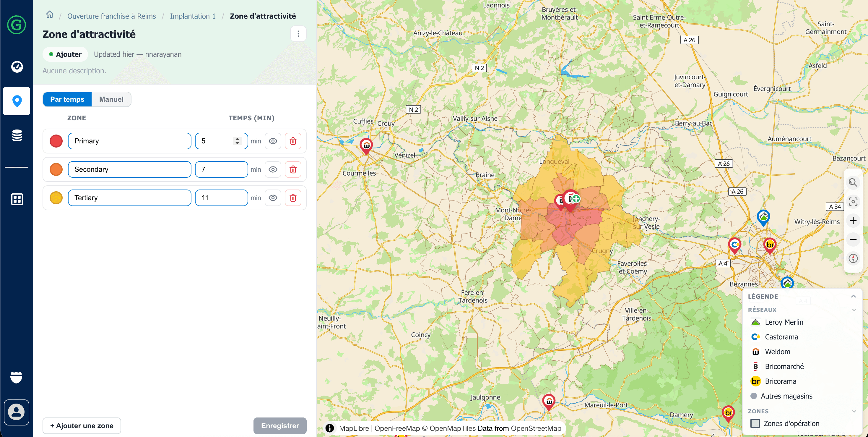
Task: Click the map attribution info icon
Action: [329, 428]
